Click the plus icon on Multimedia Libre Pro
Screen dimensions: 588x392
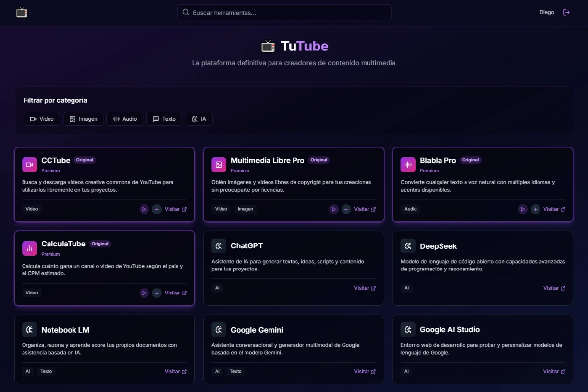pos(346,209)
